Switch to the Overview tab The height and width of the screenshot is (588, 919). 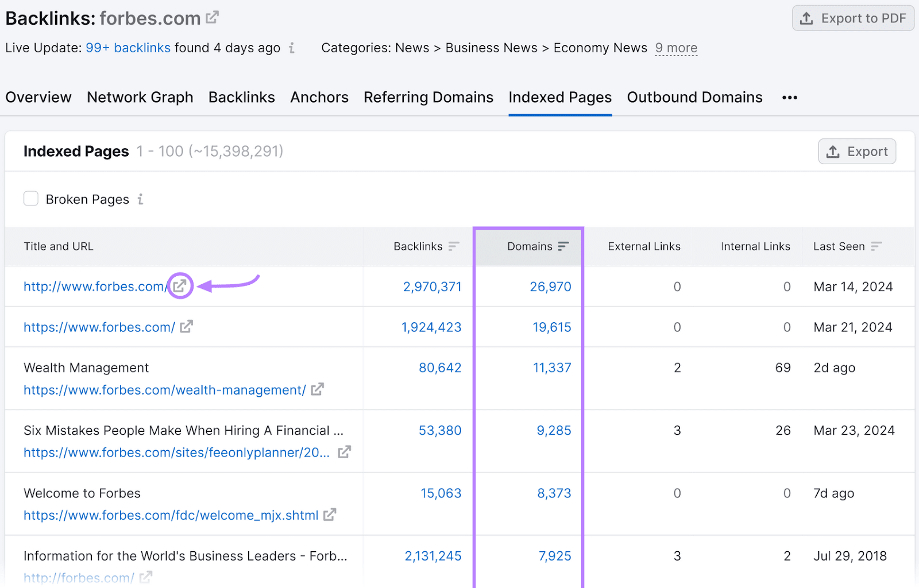tap(38, 97)
